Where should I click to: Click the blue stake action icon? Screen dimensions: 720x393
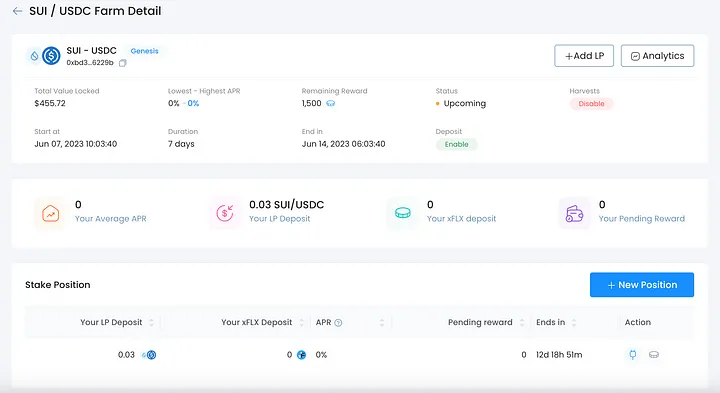pos(633,354)
